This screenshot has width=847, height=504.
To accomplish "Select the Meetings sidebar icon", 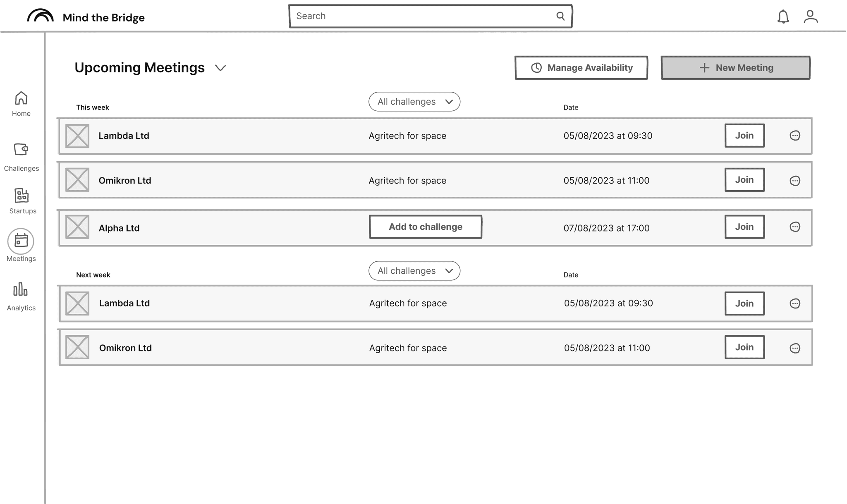I will (21, 241).
